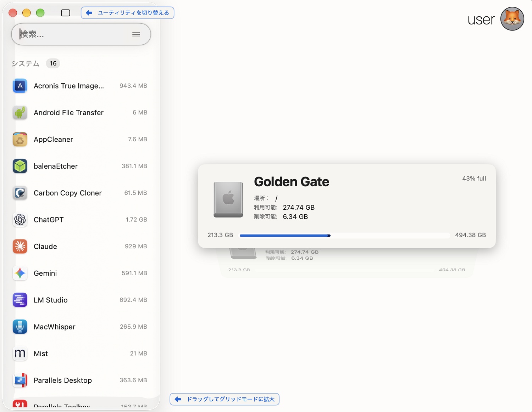Open the search filter options menu icon

136,34
